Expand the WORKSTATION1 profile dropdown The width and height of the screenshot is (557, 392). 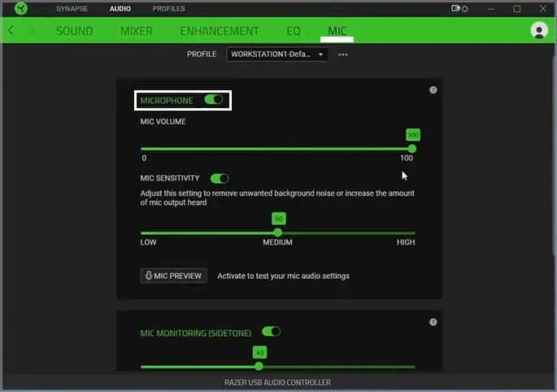[x=277, y=54]
